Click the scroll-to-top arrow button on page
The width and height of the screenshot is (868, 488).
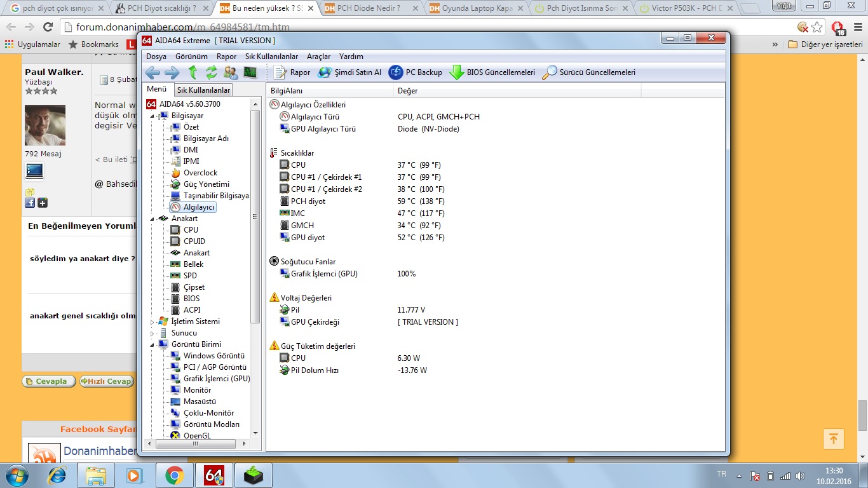pos(833,438)
